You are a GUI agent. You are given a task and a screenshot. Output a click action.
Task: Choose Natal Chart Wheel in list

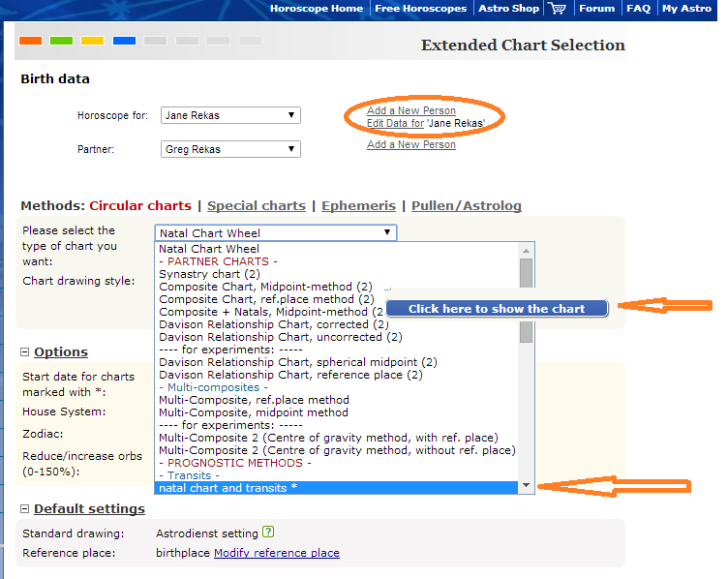[337, 249]
